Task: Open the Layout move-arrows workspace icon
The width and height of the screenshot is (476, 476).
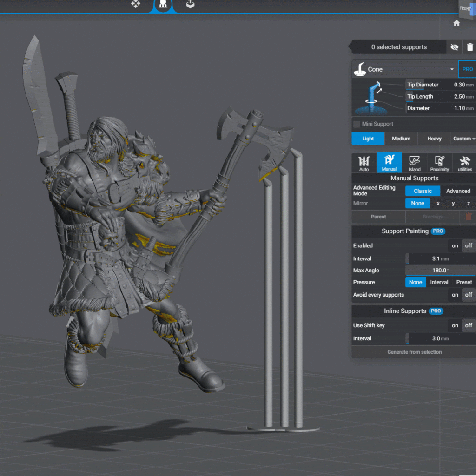Action: click(x=136, y=4)
